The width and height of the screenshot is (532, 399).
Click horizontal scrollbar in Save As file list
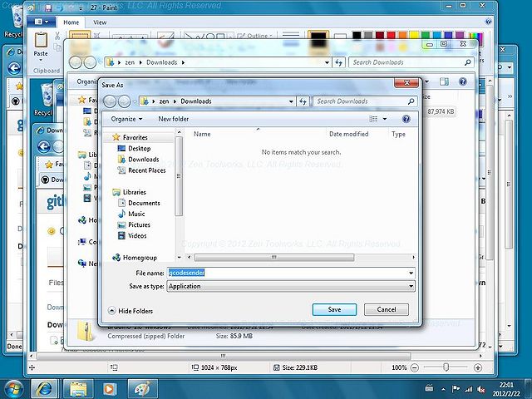click(x=274, y=257)
